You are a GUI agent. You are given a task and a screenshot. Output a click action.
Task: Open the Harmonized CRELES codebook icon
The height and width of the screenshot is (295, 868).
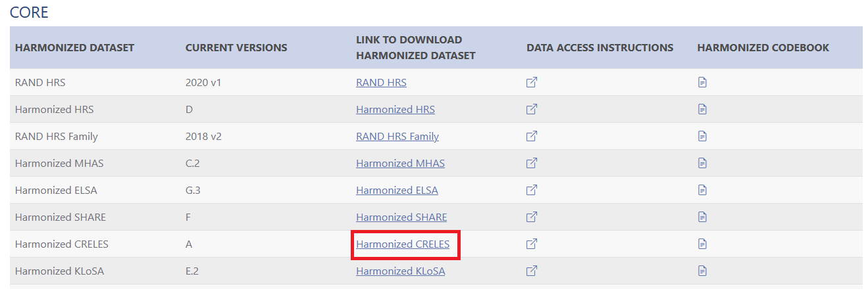pos(702,244)
